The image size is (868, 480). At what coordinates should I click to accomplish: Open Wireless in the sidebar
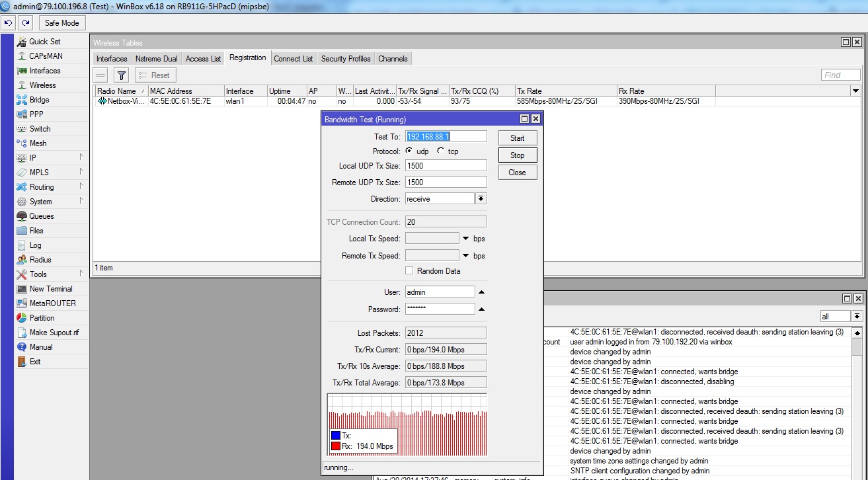pyautogui.click(x=42, y=85)
